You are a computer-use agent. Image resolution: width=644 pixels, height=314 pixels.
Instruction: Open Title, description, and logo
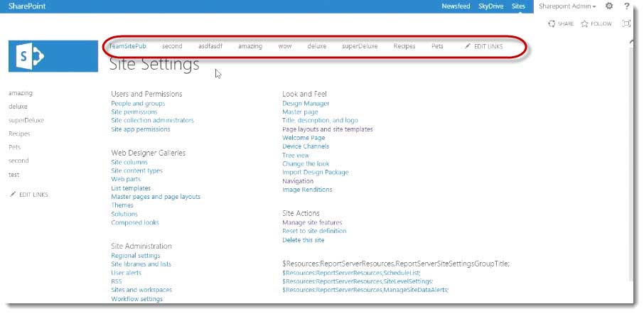[x=320, y=120]
